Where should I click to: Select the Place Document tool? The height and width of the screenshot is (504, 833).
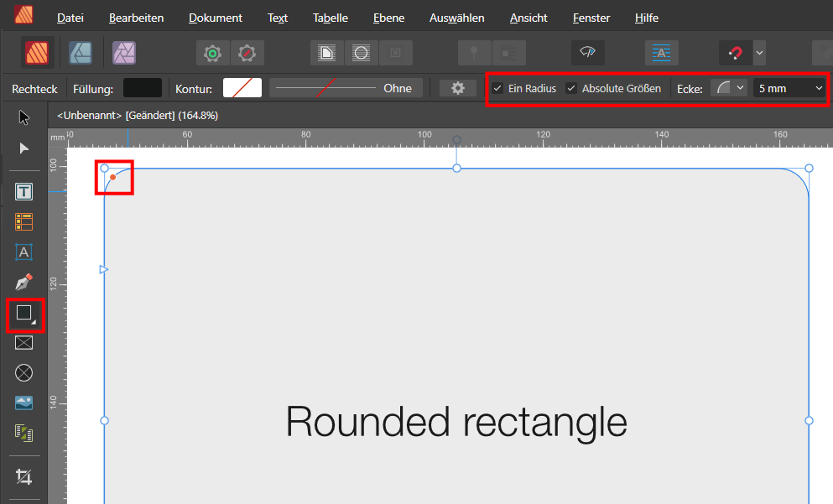point(23,433)
